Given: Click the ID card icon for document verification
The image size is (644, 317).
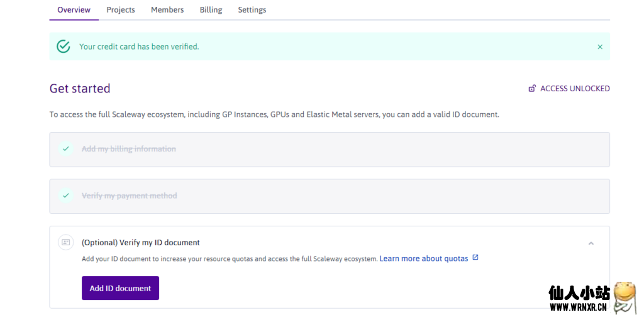Looking at the screenshot, I should (x=66, y=242).
